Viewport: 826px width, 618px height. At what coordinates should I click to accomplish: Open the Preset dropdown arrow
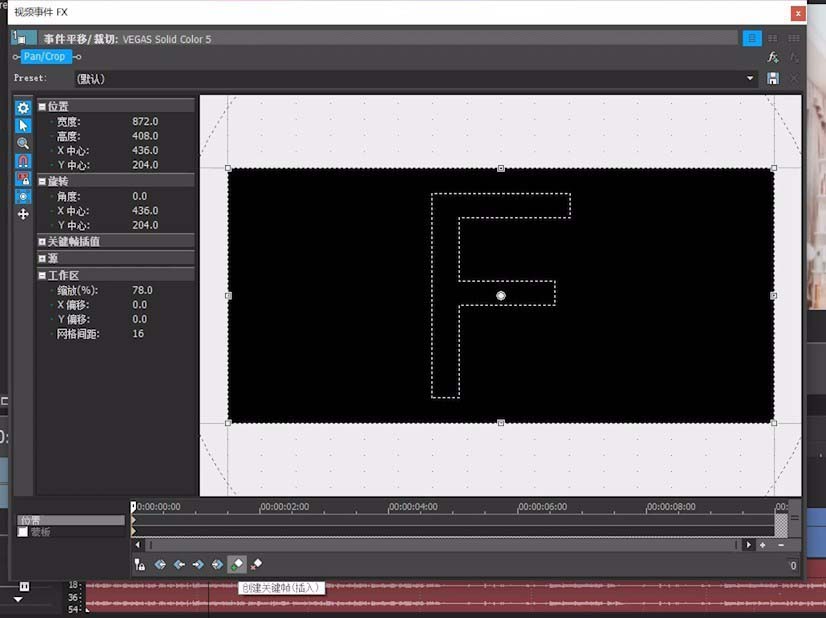(x=750, y=79)
